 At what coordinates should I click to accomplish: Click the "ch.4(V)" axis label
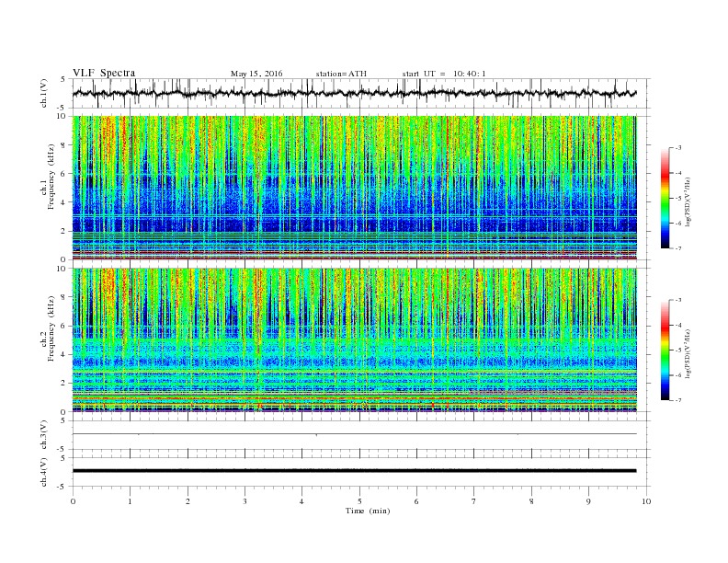(x=44, y=472)
